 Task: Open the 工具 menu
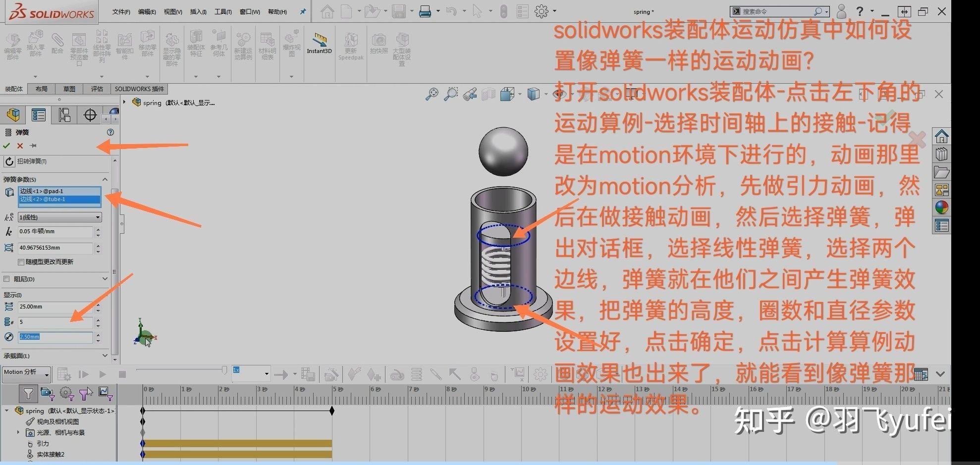(223, 12)
